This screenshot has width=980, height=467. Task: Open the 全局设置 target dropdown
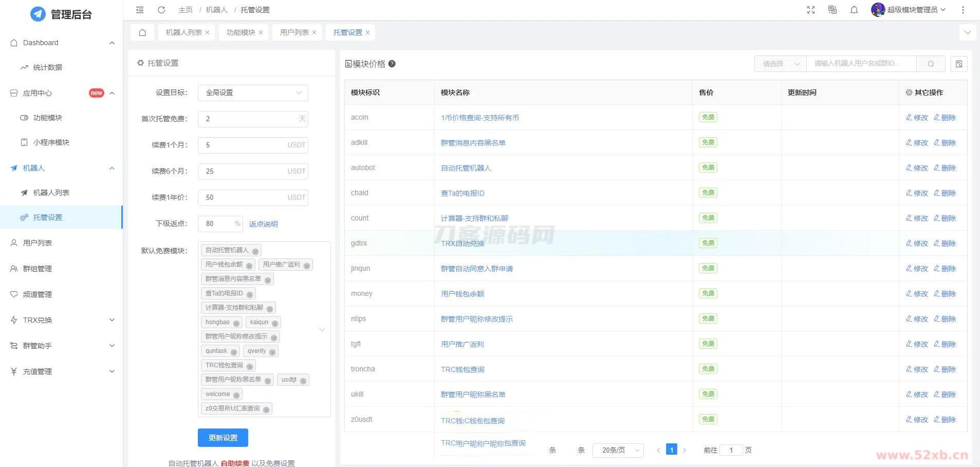pyautogui.click(x=252, y=92)
